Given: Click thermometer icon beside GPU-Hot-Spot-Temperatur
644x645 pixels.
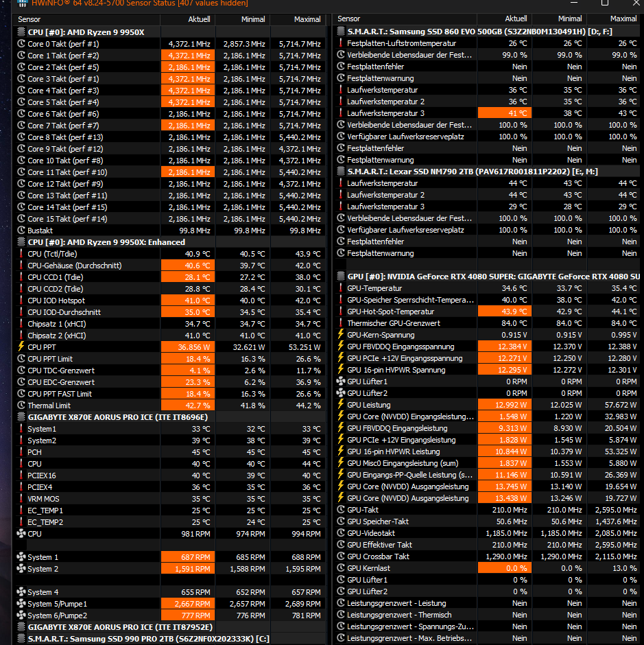Looking at the screenshot, I should tap(340, 312).
